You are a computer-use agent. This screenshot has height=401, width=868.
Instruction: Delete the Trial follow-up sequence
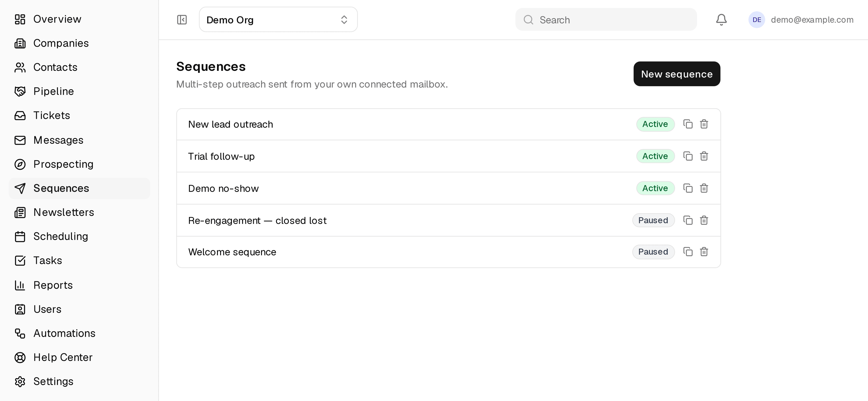click(x=704, y=156)
